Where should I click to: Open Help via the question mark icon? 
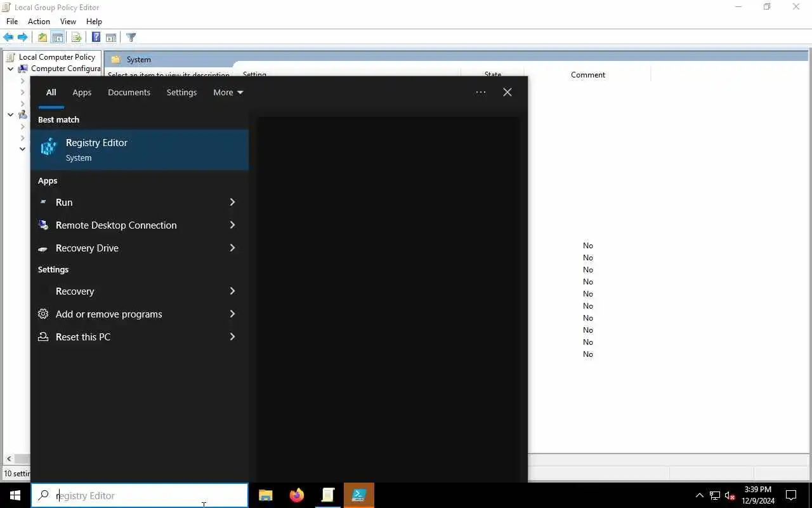[96, 37]
